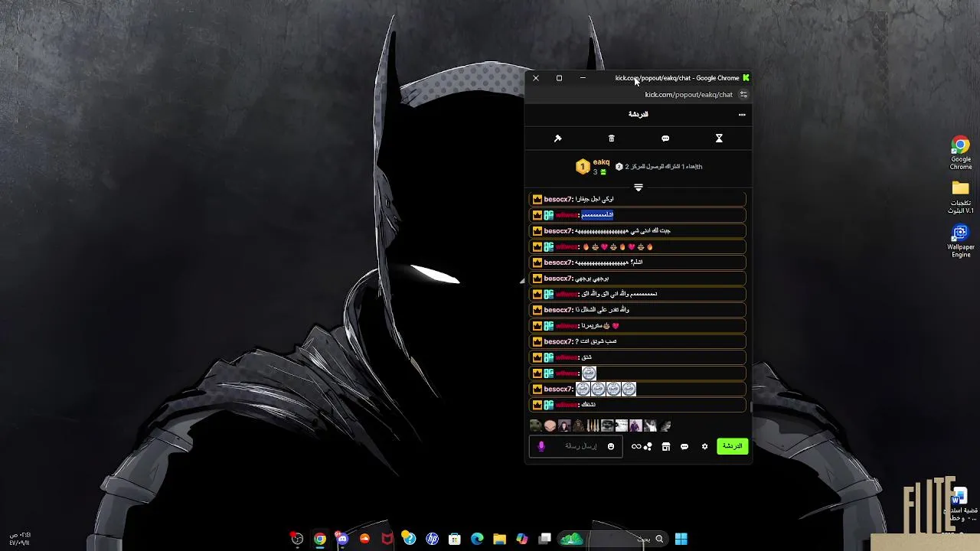The width and height of the screenshot is (980, 551).
Task: Click the infinity symbol icon
Action: click(636, 446)
